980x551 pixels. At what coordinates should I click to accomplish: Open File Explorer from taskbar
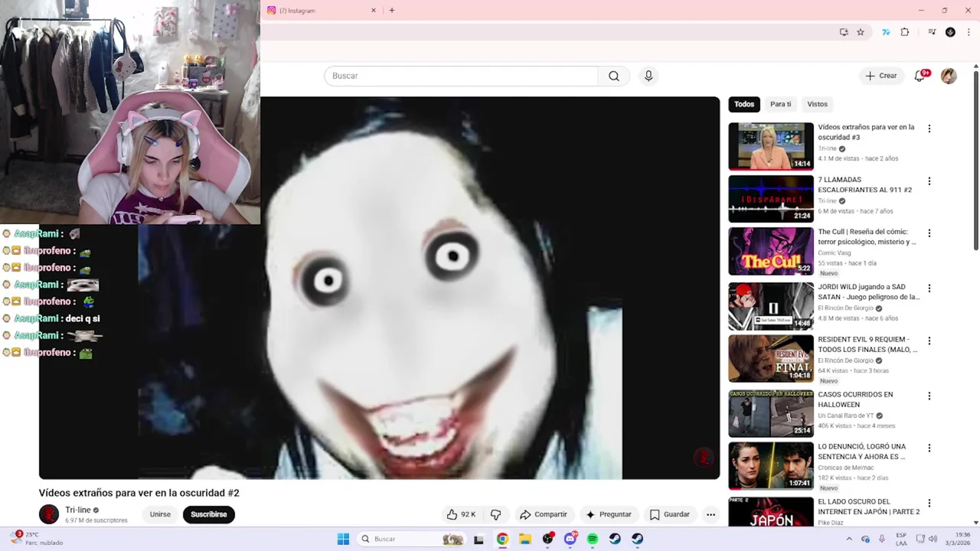click(x=525, y=539)
